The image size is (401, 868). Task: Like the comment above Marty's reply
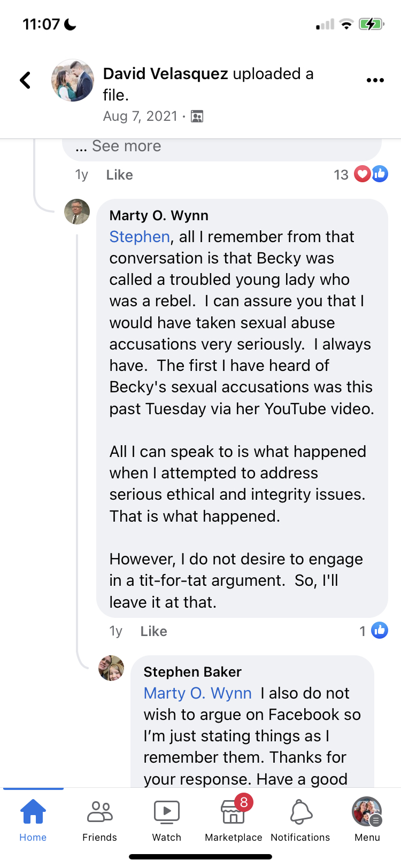click(119, 175)
